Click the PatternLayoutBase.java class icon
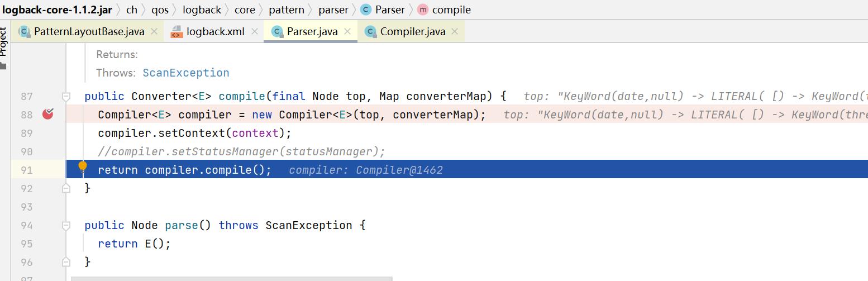The width and height of the screenshot is (868, 281). tap(24, 31)
